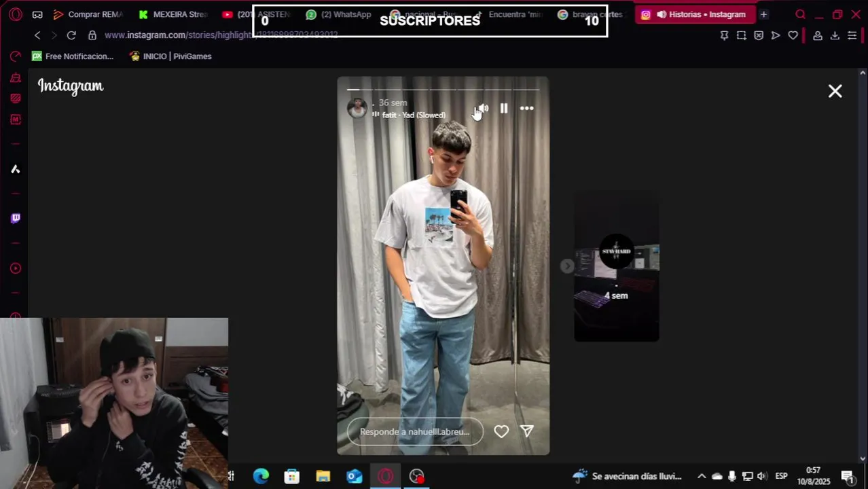
Task: Open the story author's profile picture
Action: 357,108
